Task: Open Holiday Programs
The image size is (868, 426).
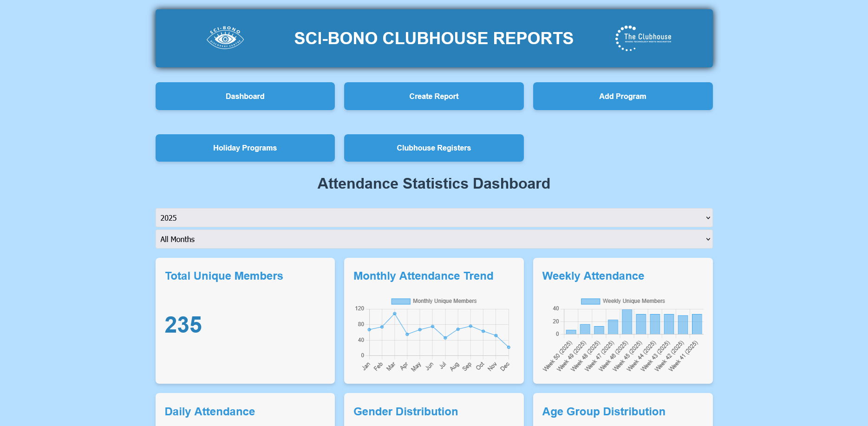Action: coord(245,148)
